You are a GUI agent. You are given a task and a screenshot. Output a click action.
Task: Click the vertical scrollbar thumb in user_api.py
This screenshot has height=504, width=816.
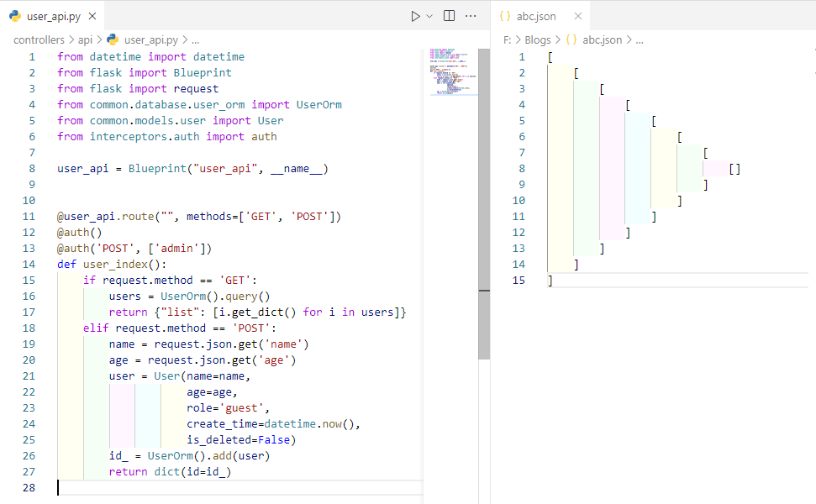pyautogui.click(x=484, y=204)
